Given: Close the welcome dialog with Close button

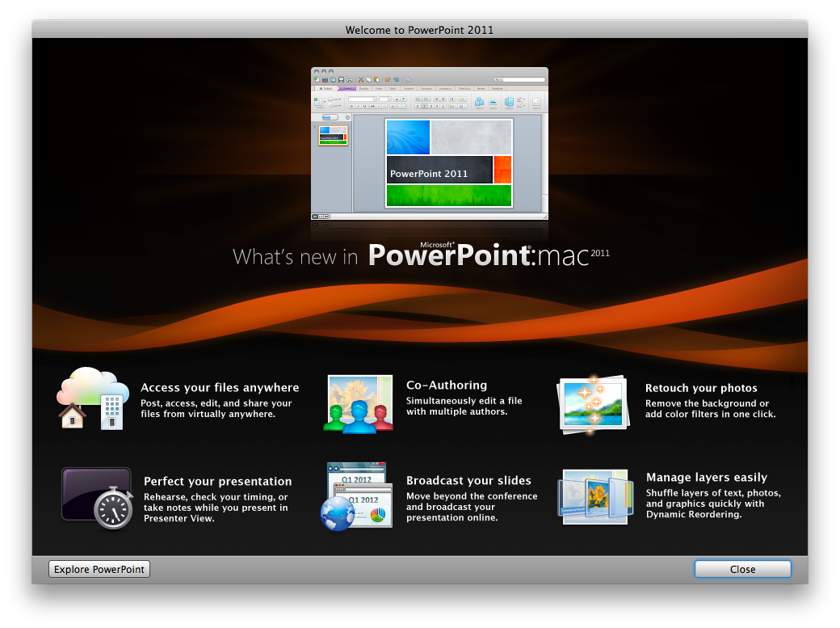Looking at the screenshot, I should coord(742,569).
